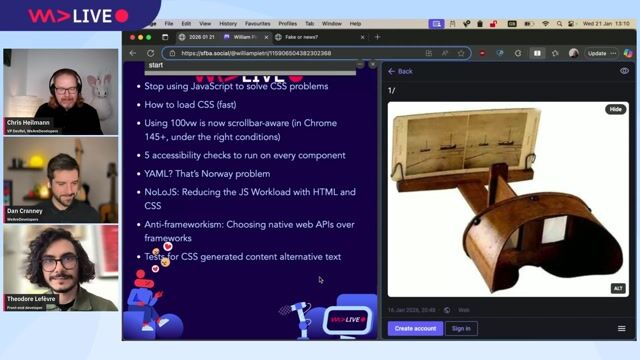Switch to the Fake or news? tab
Image resolution: width=640 pixels, height=360 pixels.
click(320, 37)
